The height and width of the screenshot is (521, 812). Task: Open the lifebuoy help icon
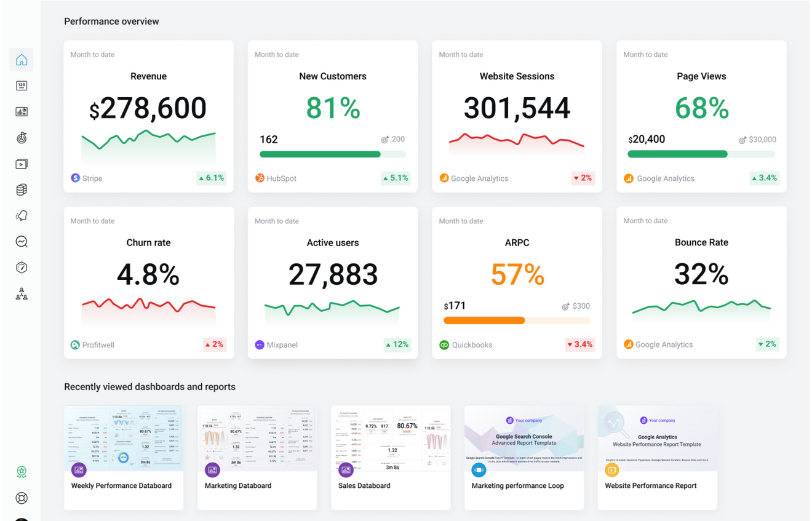22,498
